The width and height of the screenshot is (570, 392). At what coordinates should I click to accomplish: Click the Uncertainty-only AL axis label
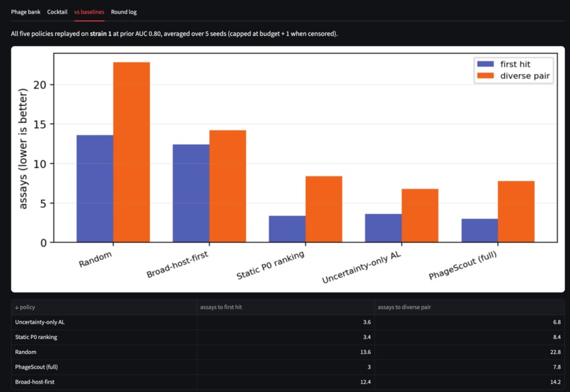coord(361,267)
